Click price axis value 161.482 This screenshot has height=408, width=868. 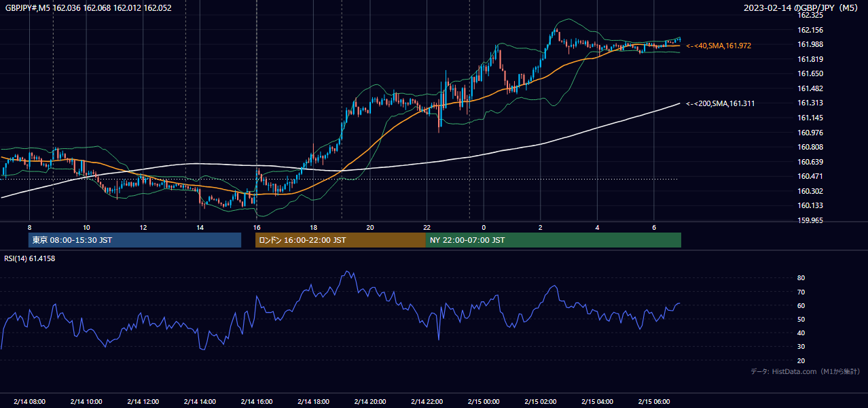point(810,88)
